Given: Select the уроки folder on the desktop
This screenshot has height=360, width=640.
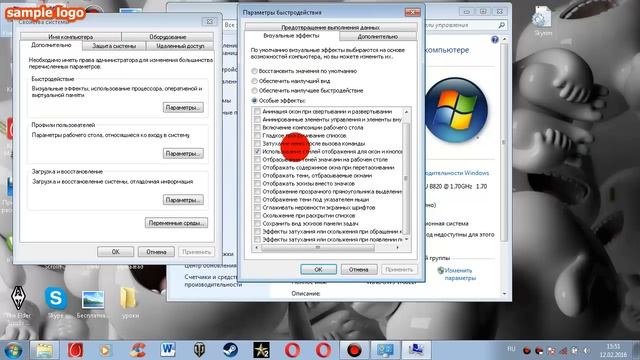Looking at the screenshot, I should tap(129, 303).
